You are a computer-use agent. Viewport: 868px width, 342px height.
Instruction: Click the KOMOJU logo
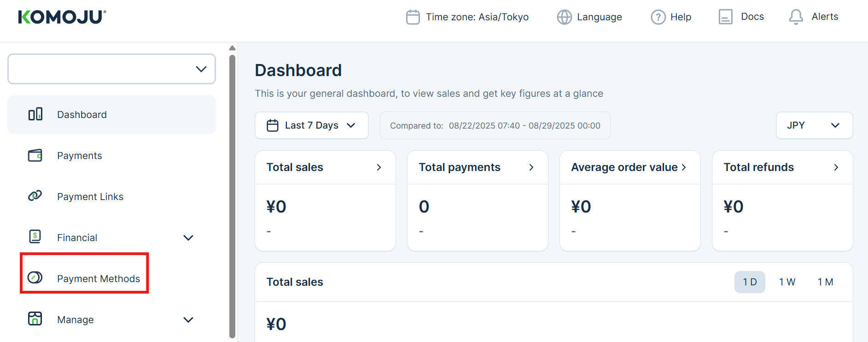tap(62, 17)
